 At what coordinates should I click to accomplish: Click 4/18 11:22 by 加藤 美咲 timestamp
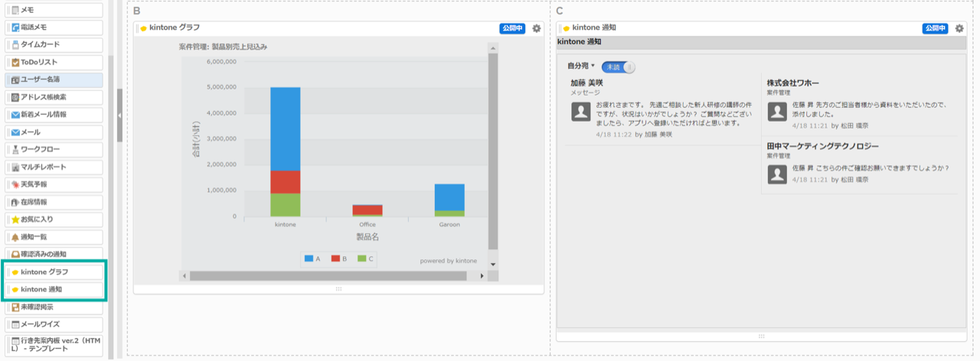pyautogui.click(x=633, y=135)
